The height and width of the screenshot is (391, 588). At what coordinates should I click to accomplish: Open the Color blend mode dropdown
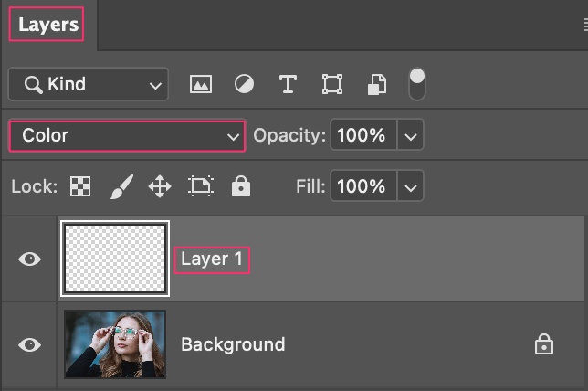pos(127,135)
